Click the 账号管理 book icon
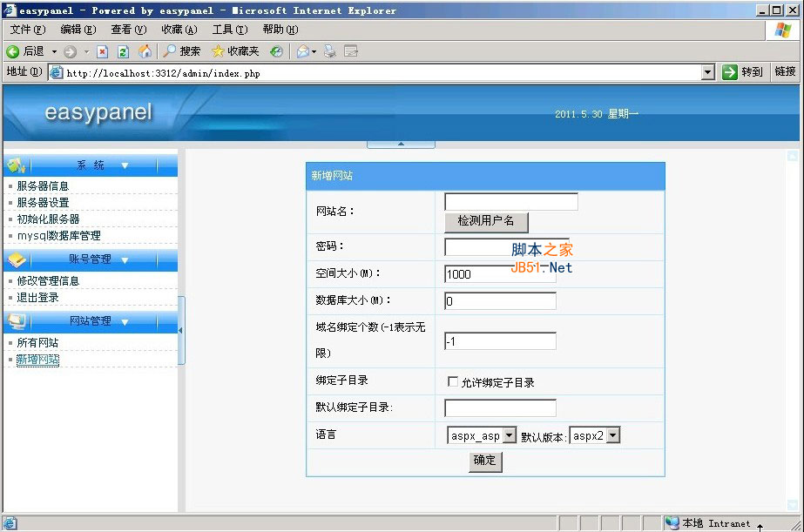This screenshot has height=532, width=804. [17, 259]
